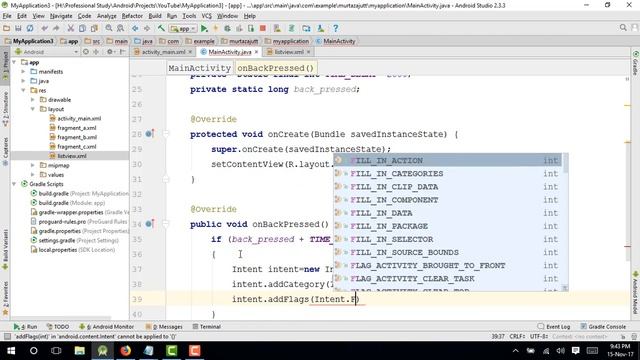Open the Messages tool window
Image resolution: width=640 pixels, height=360 pixels.
pos(164,327)
